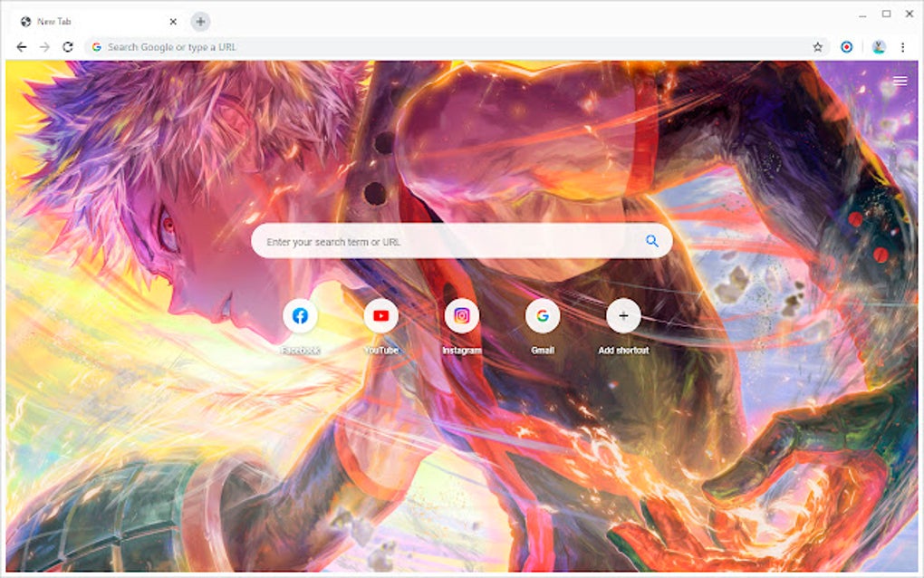Close the browser window
924x578 pixels.
(x=910, y=14)
